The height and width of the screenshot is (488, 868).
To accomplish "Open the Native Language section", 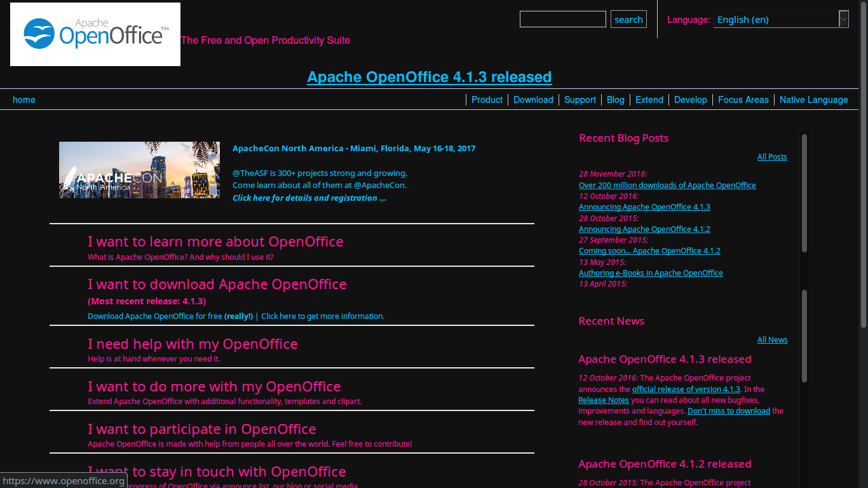I will pos(813,100).
